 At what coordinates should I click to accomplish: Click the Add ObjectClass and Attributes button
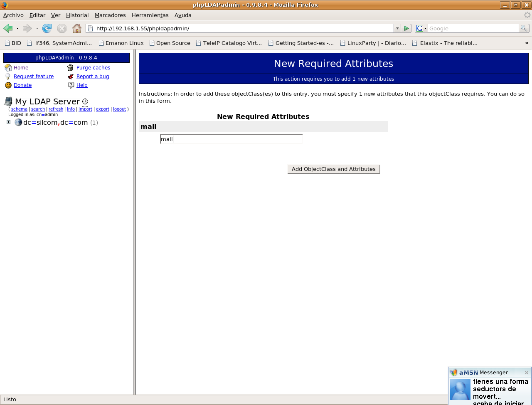pos(334,169)
